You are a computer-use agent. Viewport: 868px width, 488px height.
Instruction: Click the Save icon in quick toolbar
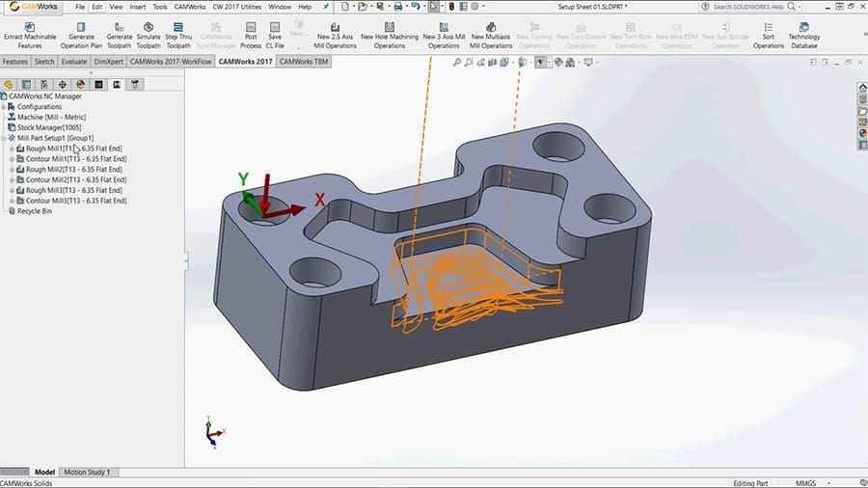(x=380, y=7)
